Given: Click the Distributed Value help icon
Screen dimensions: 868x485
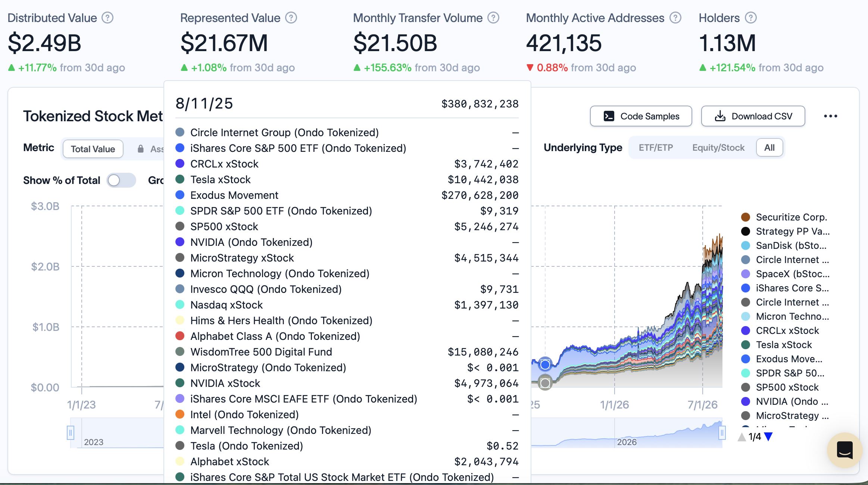Looking at the screenshot, I should pos(107,18).
